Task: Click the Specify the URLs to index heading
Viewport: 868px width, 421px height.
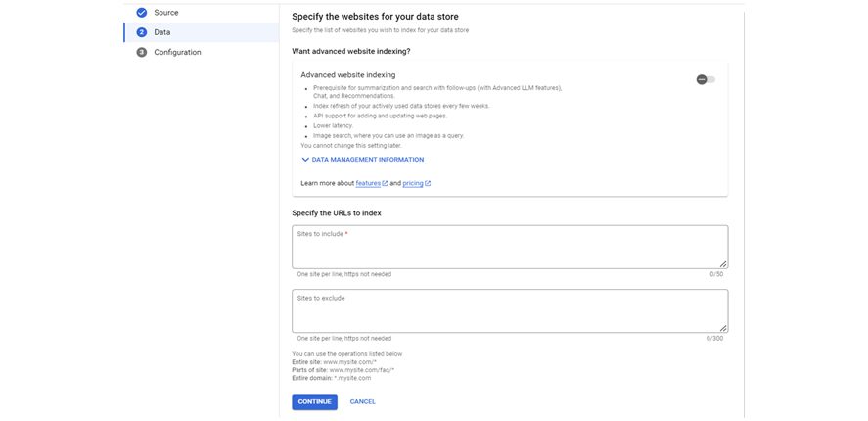Action: 337,212
